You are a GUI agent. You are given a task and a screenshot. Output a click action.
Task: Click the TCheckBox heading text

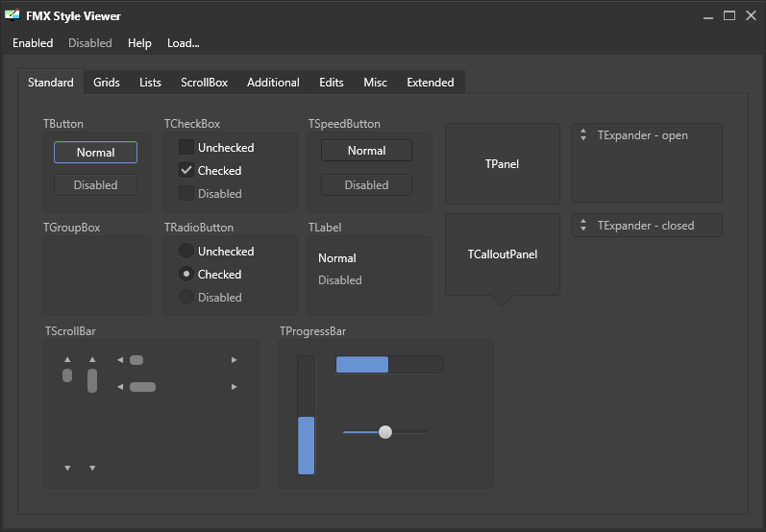[x=192, y=124]
